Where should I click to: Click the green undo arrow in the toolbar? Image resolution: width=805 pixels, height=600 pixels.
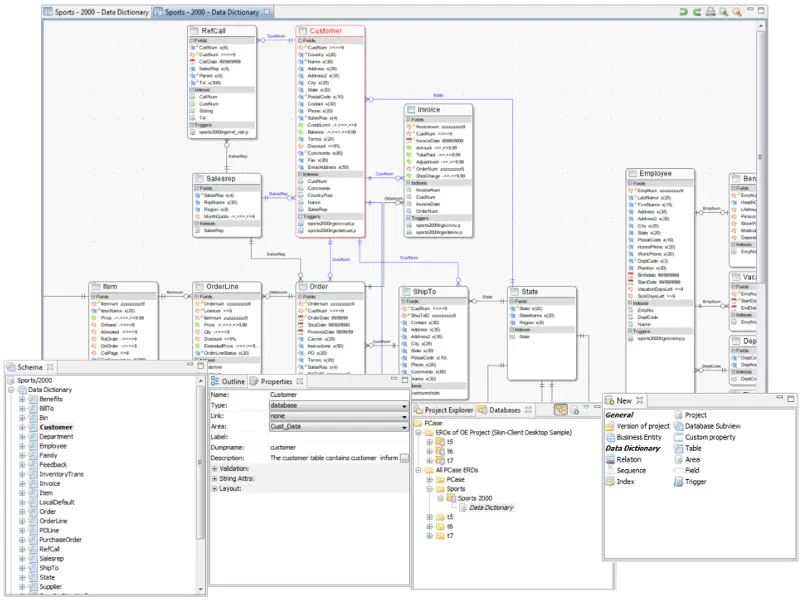(x=683, y=12)
